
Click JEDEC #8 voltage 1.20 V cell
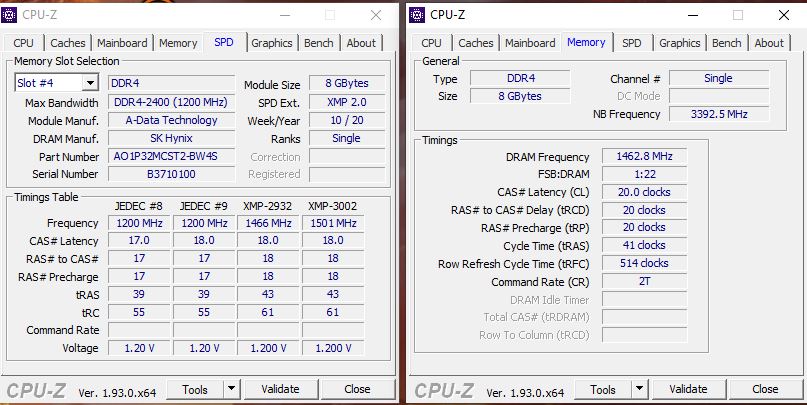pyautogui.click(x=139, y=348)
